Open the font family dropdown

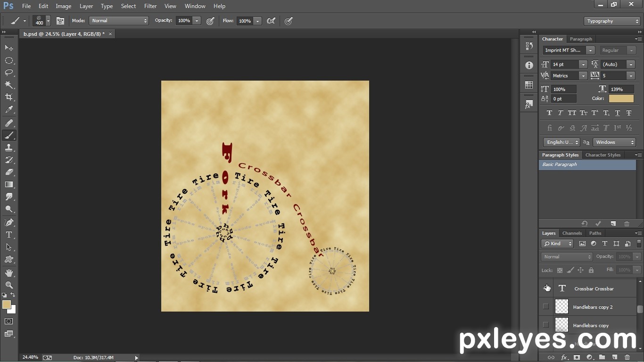(x=590, y=50)
